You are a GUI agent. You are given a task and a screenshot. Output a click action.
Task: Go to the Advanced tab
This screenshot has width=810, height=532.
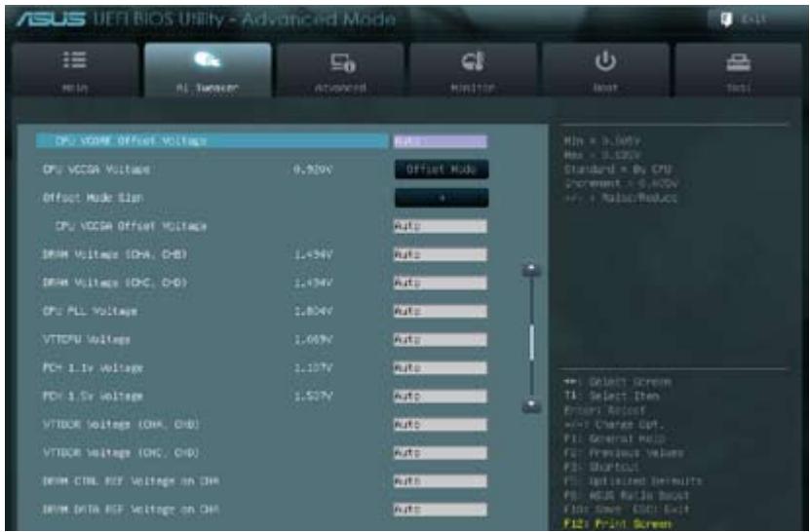[340, 70]
